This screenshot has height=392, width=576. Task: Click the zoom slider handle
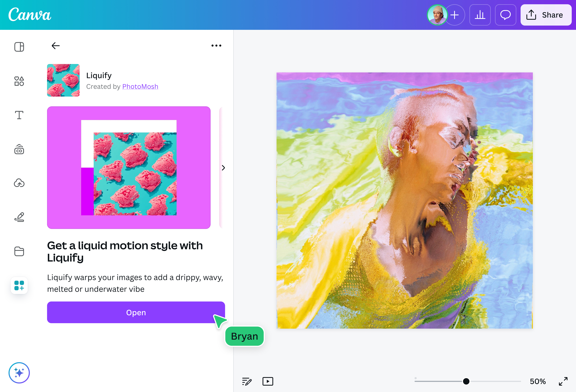click(466, 381)
